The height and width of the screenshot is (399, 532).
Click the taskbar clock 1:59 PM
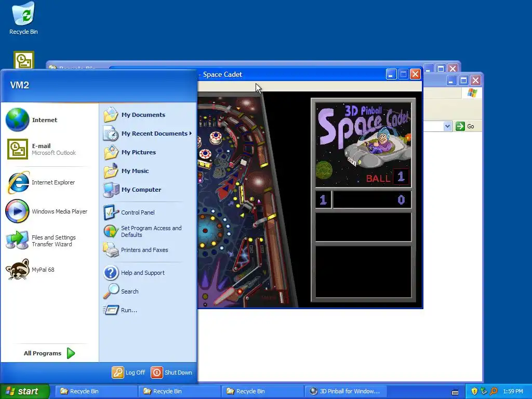tap(513, 391)
